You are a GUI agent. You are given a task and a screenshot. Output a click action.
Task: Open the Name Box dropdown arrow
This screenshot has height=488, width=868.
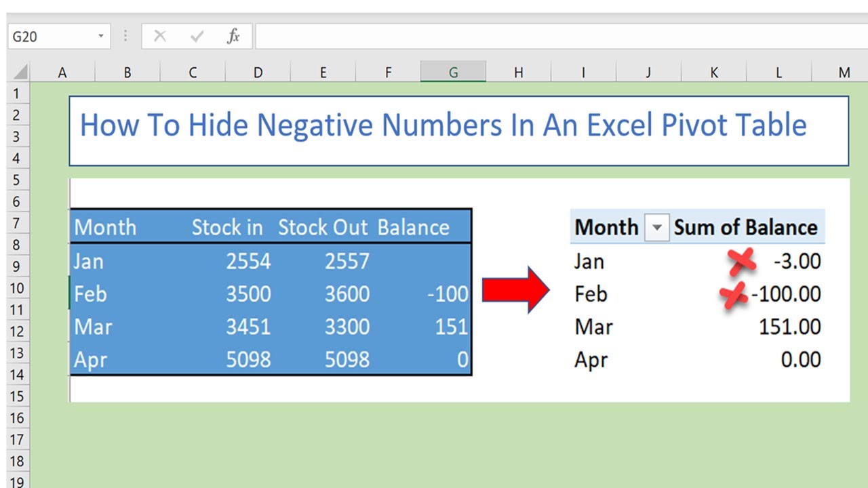101,37
